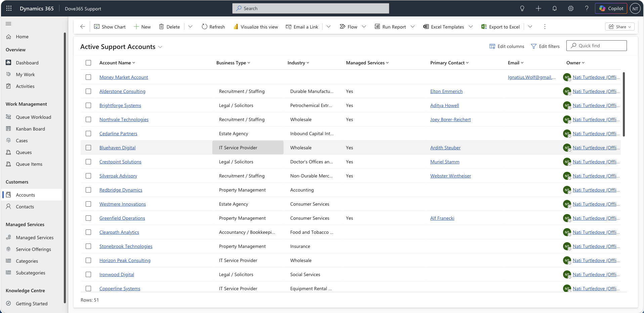Screen dimensions: 644x313
Task: Open the Active Support Accounts view selector
Action: point(121,47)
